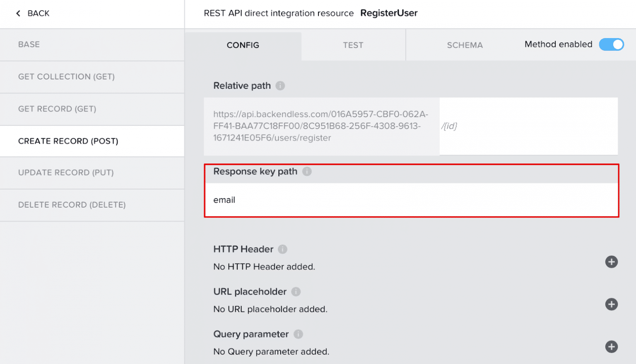Select GET COLLECTION (GET) method
This screenshot has width=636, height=364.
67,77
